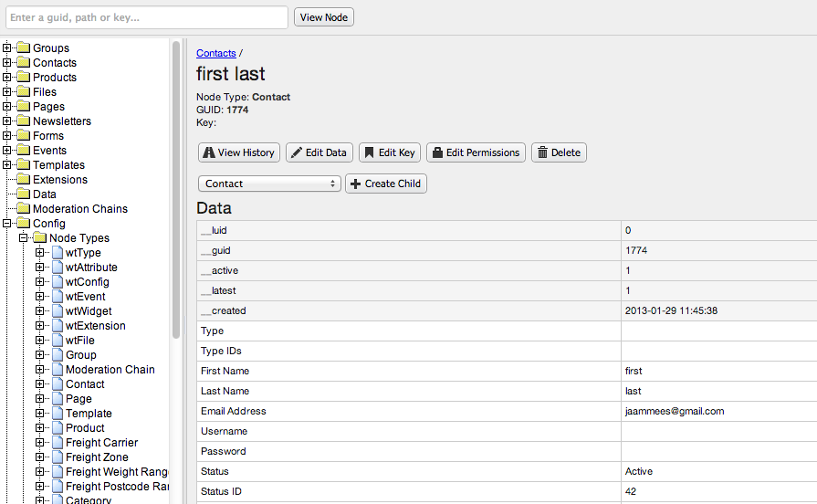817x504 pixels.
Task: Expand the wtWidget node type
Action: point(39,311)
